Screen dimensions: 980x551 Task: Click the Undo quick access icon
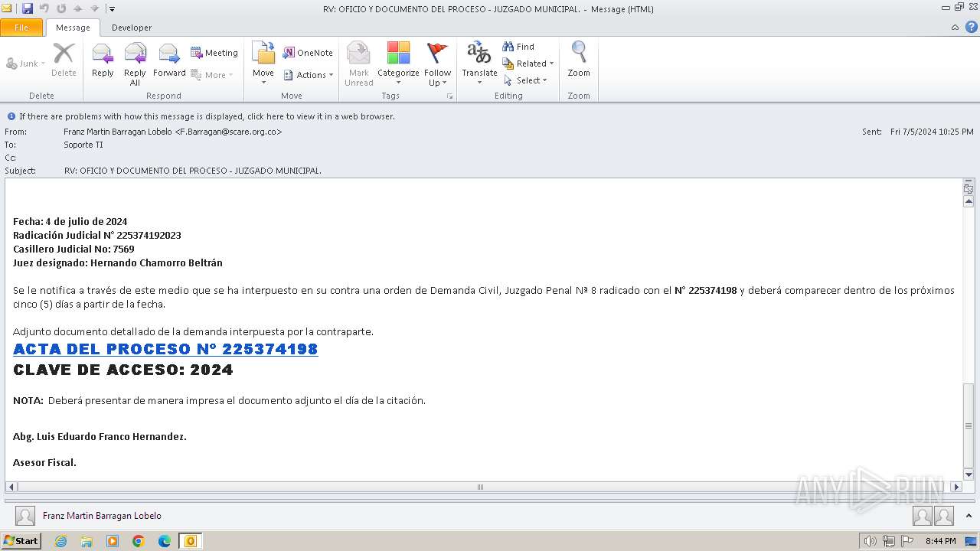[44, 8]
